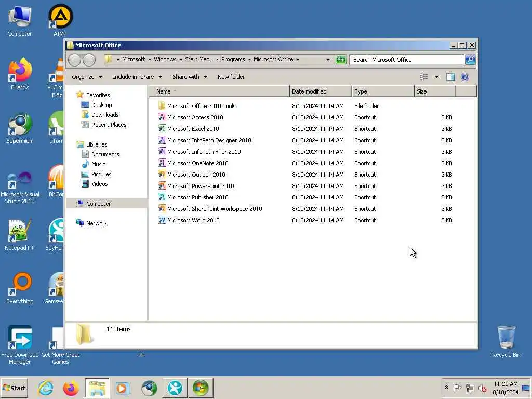Click the Search Microsoft Office field
The width and height of the screenshot is (532, 399).
(x=407, y=60)
